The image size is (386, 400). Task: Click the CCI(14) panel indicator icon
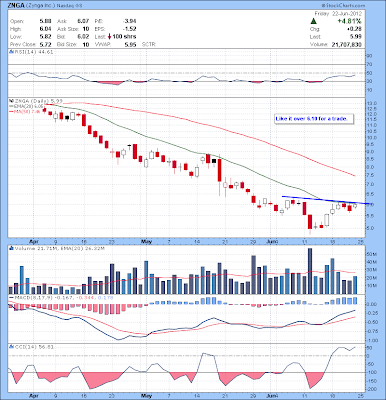click(x=11, y=347)
